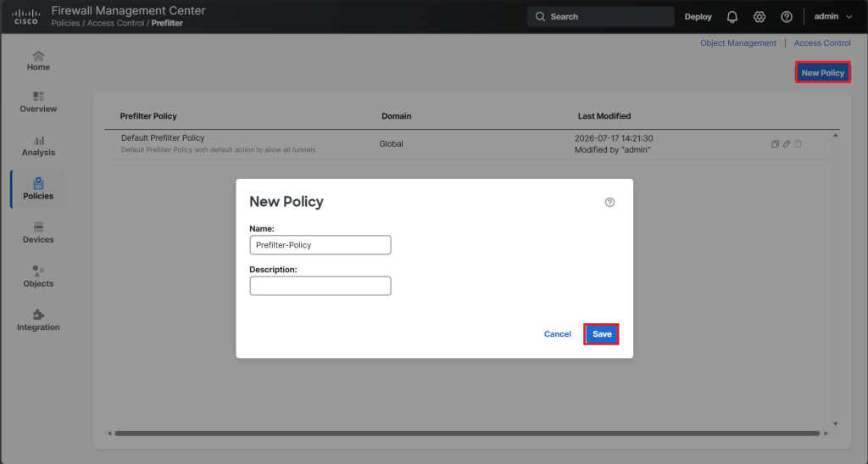Viewport: 868px width, 464px height.
Task: Open the notifications bell
Action: [x=732, y=17]
